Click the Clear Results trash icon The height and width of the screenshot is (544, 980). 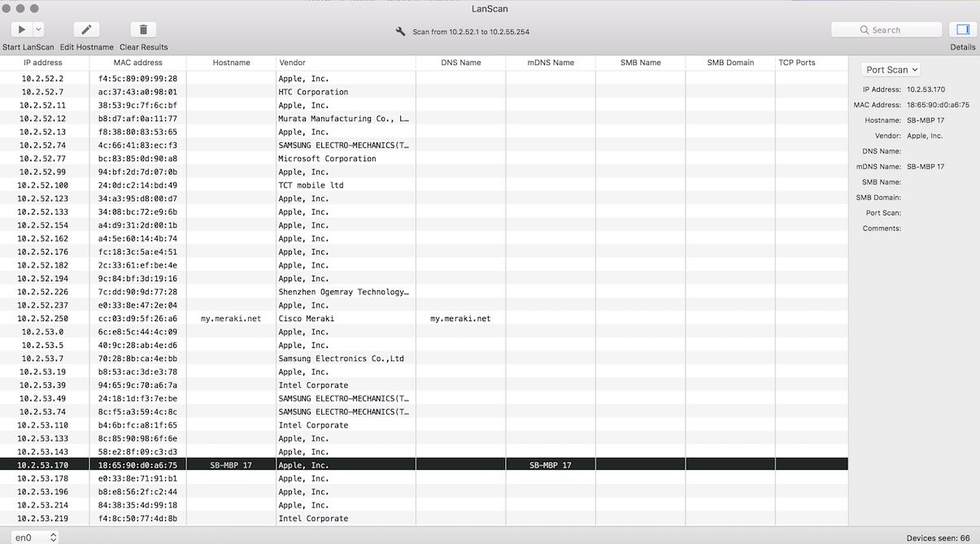click(x=143, y=29)
